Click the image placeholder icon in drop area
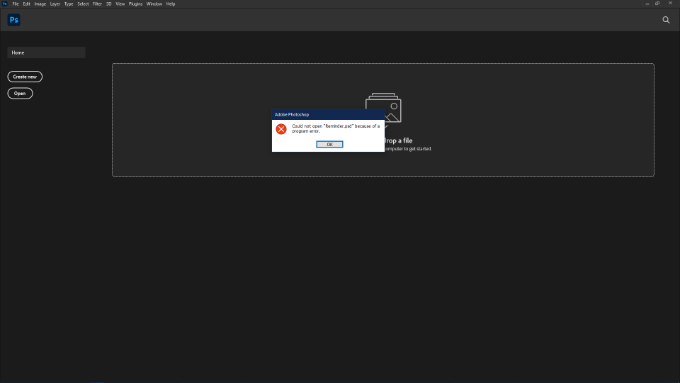Image resolution: width=680 pixels, height=383 pixels. (x=383, y=108)
